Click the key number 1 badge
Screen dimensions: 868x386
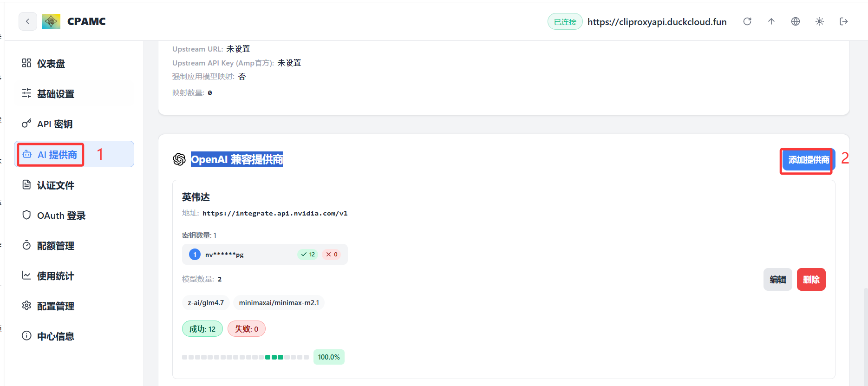tap(195, 255)
